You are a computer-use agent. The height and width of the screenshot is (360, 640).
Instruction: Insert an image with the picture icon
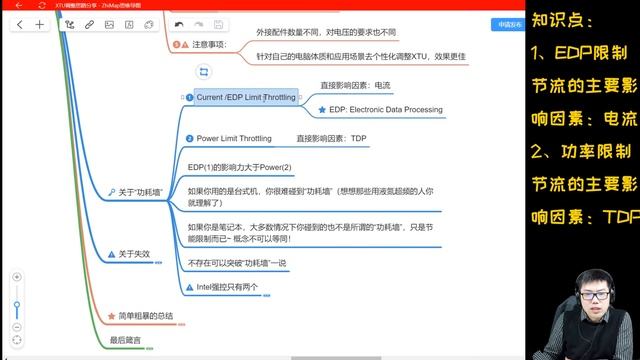pos(109,24)
